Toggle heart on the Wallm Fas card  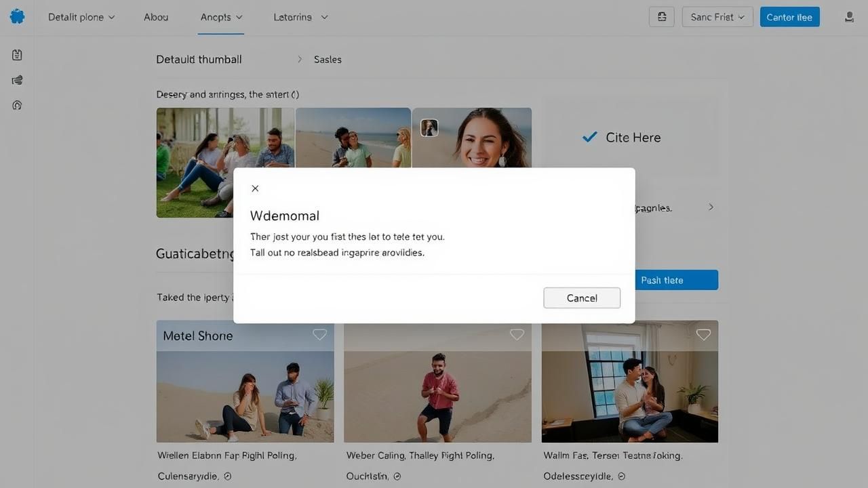pos(703,334)
